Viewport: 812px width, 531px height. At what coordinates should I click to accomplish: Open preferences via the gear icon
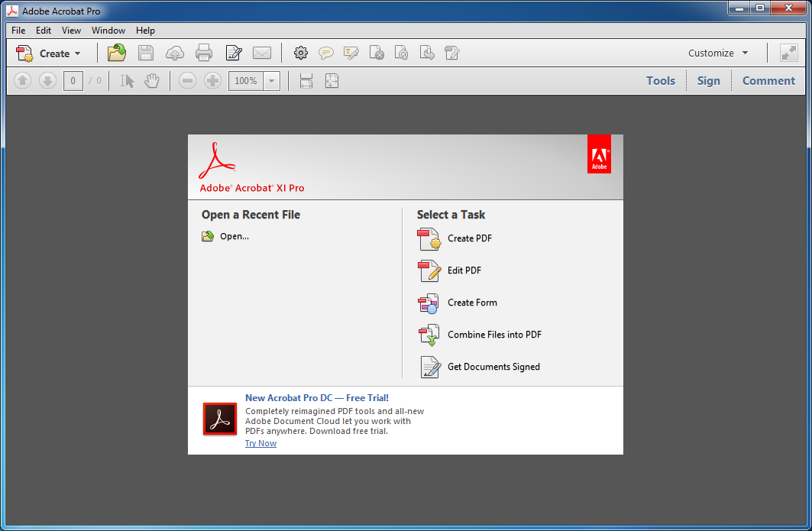tap(300, 53)
